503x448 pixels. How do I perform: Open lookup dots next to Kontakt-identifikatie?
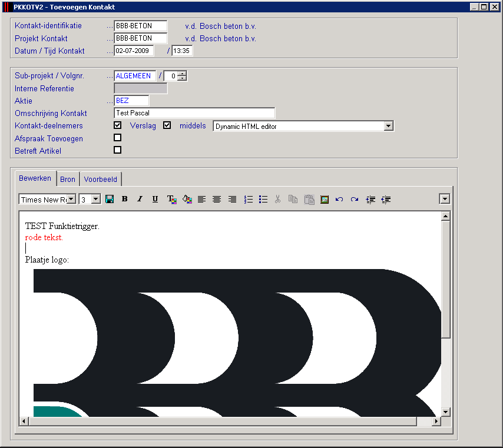[110, 26]
